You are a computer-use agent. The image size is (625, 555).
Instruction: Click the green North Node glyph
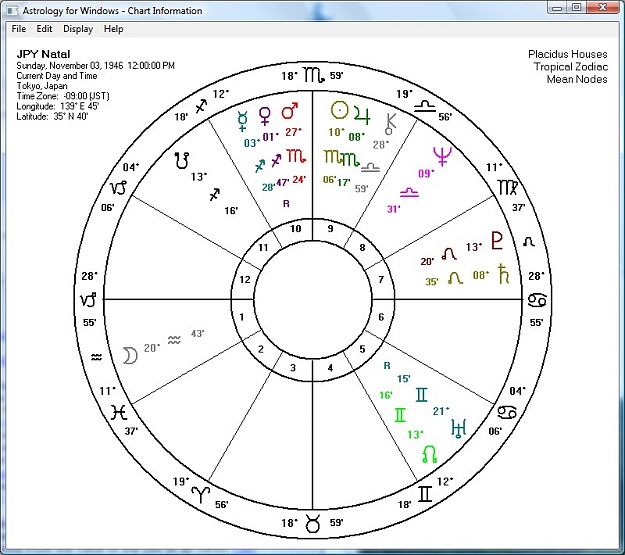pos(429,454)
